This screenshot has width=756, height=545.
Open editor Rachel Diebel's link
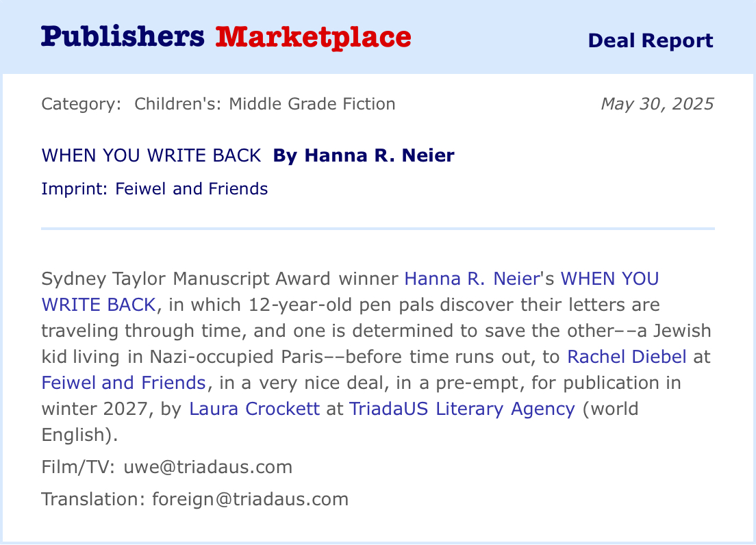click(x=627, y=356)
